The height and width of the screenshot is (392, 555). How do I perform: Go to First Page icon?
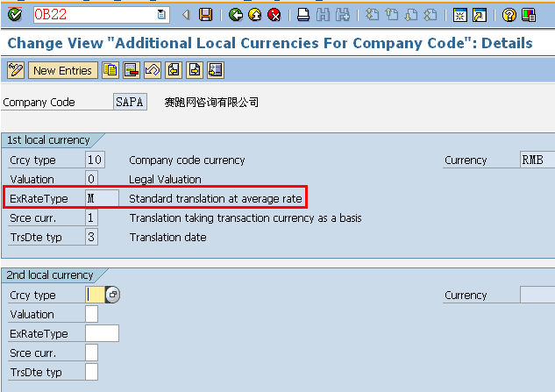point(372,15)
